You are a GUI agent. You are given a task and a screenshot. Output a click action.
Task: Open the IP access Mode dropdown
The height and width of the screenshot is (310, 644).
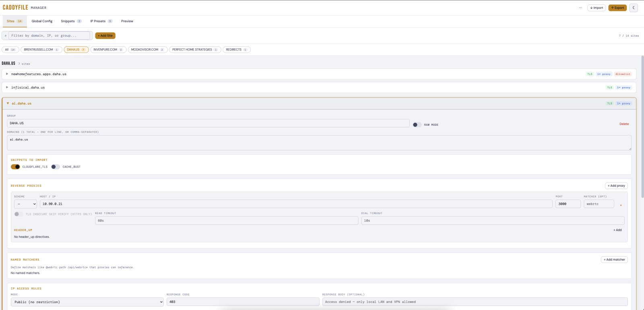[87, 302]
